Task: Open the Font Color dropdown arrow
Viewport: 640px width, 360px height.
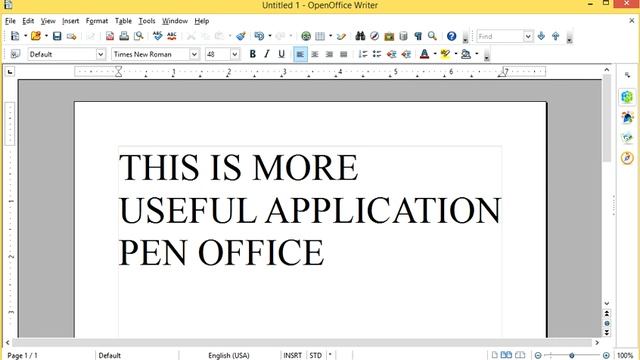Action: point(435,54)
